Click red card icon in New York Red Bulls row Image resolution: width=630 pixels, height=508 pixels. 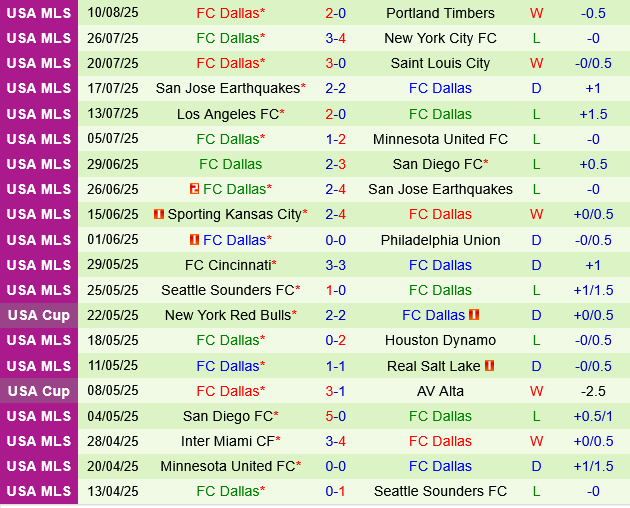[x=474, y=315]
